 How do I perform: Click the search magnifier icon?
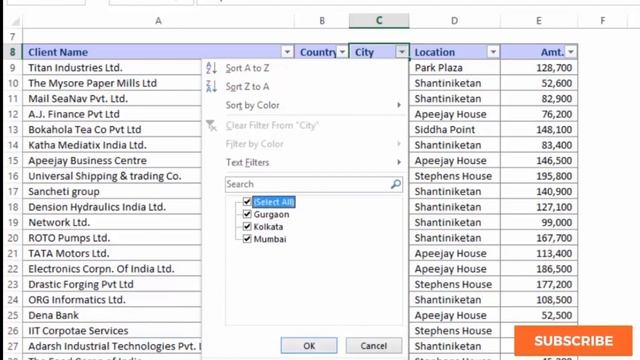(396, 184)
